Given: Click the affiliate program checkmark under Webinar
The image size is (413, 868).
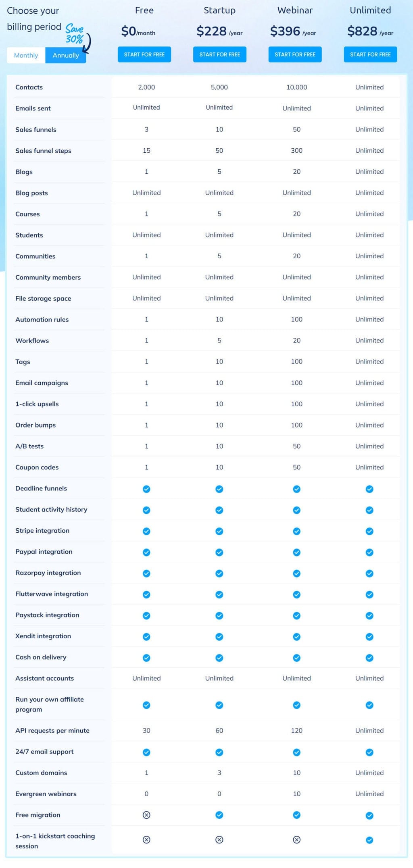Looking at the screenshot, I should coord(296,705).
